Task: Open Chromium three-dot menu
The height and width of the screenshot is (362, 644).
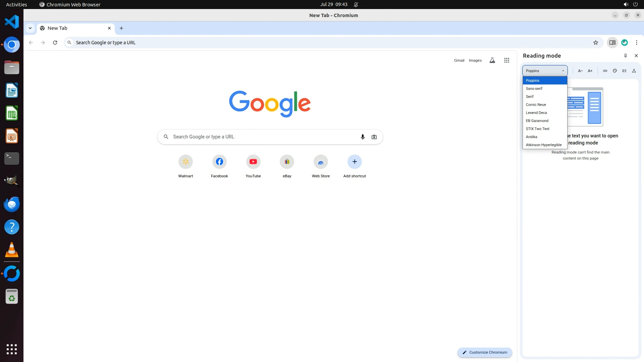Action: coord(636,43)
